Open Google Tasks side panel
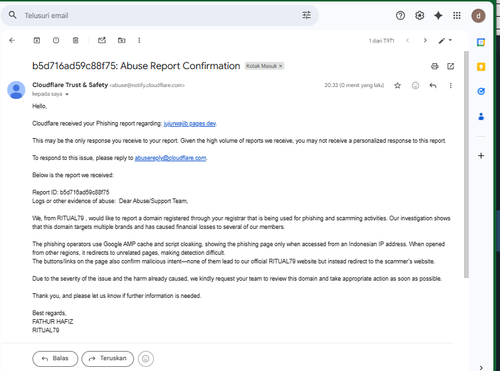500x371 pixels. point(481,91)
